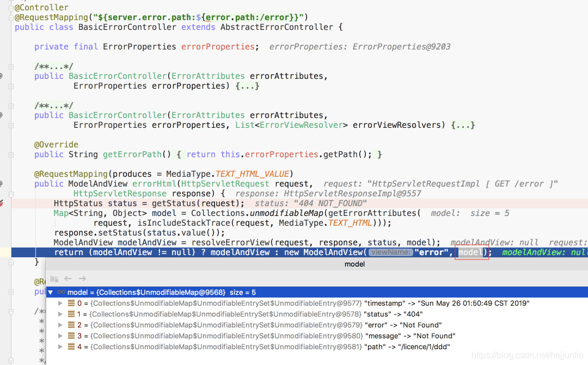Click AbstractErrorController in the extends clause
Image resolution: width=588 pixels, height=365 pixels.
pyautogui.click(x=277, y=27)
